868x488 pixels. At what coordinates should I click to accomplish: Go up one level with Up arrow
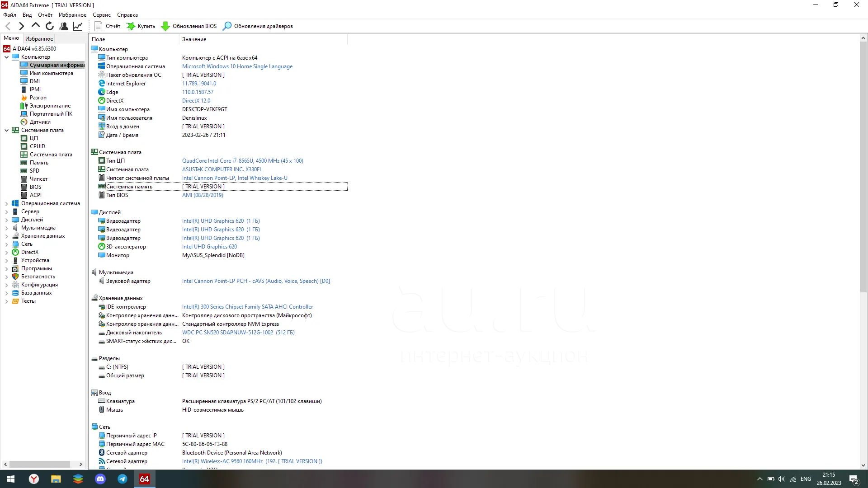[35, 26]
